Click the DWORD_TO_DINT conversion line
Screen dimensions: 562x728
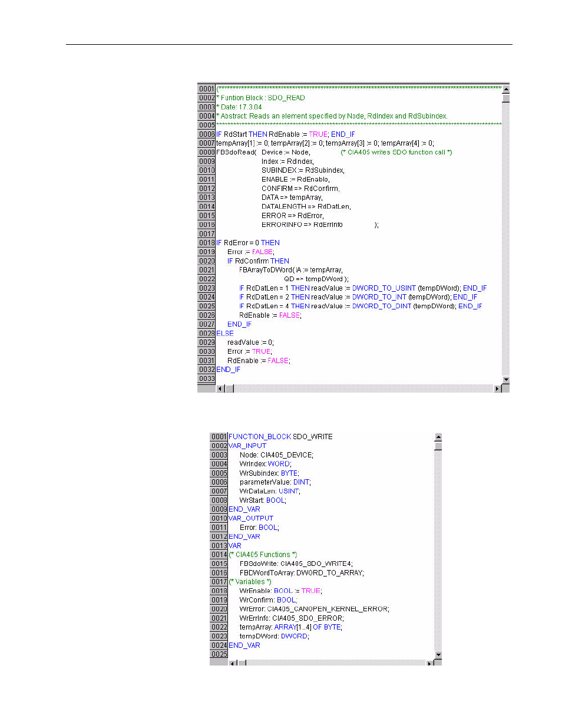point(361,307)
